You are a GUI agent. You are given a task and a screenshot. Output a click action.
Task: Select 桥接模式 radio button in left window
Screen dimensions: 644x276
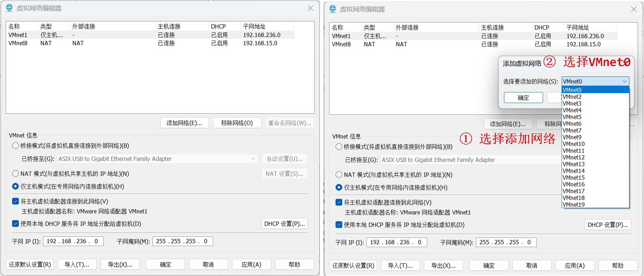(x=15, y=146)
